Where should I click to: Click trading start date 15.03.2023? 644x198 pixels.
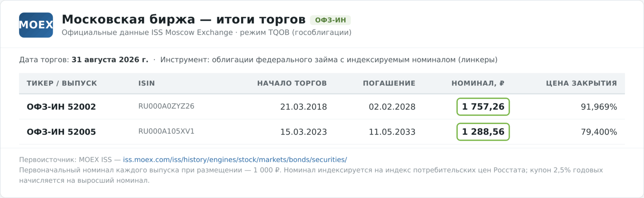304,132
